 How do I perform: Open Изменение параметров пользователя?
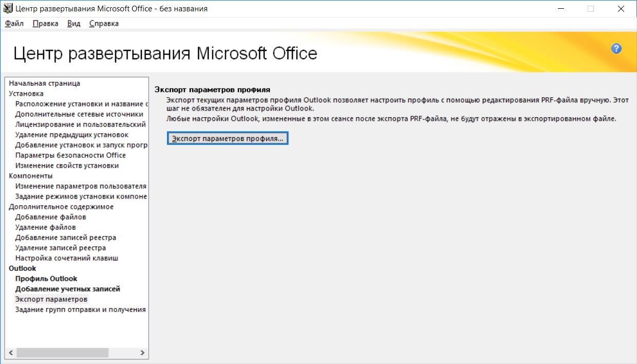(81, 186)
